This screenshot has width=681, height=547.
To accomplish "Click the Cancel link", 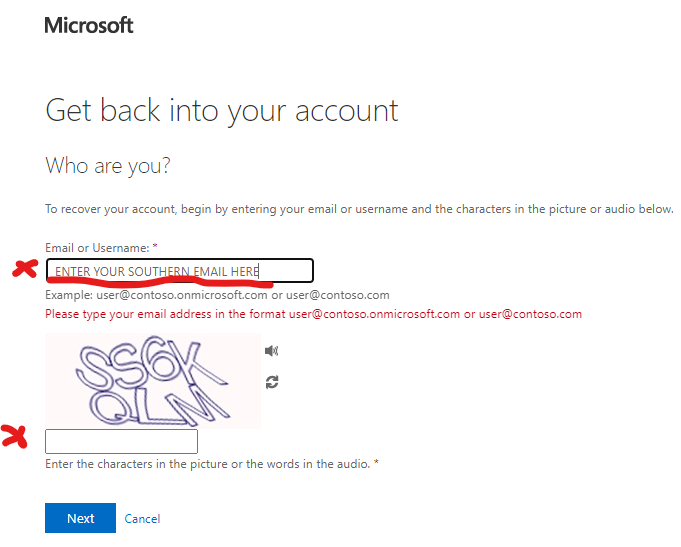I will click(x=142, y=519).
